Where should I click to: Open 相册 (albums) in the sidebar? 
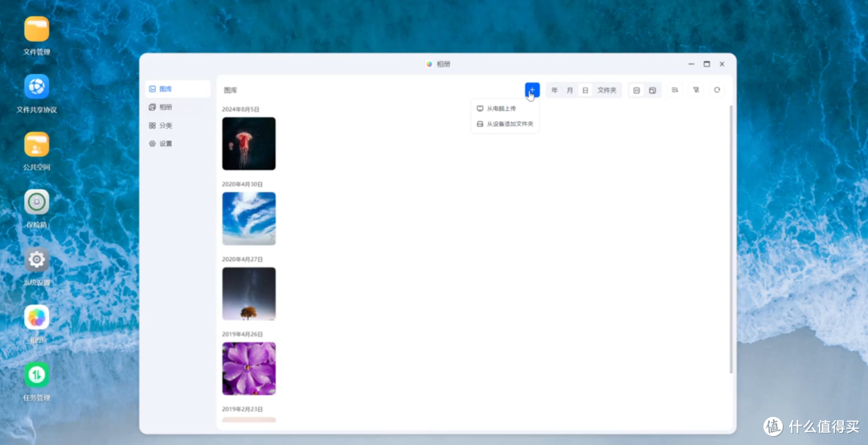click(178, 108)
